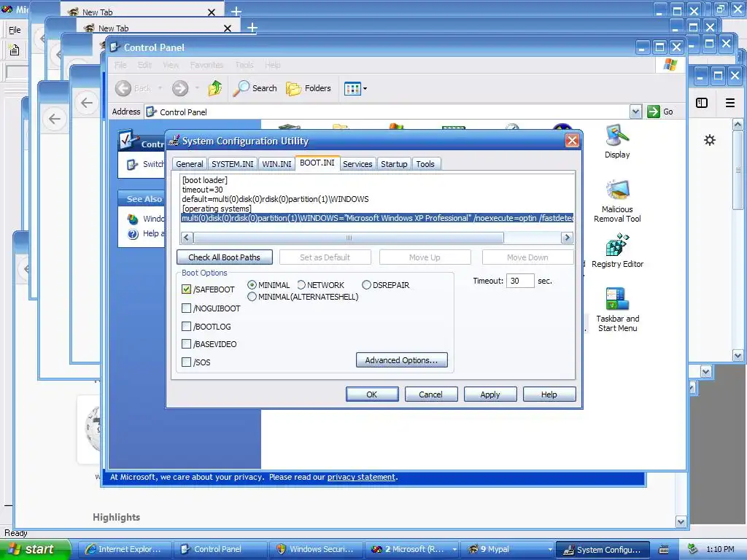Viewport: 747px width, 560px height.
Task: Click the Folders toolbar button
Action: pyautogui.click(x=309, y=88)
